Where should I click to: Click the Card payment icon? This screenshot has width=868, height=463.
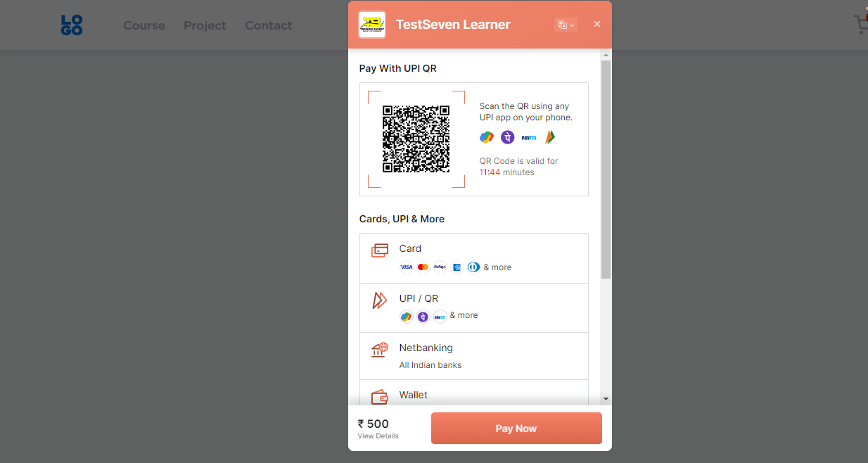[x=380, y=250]
